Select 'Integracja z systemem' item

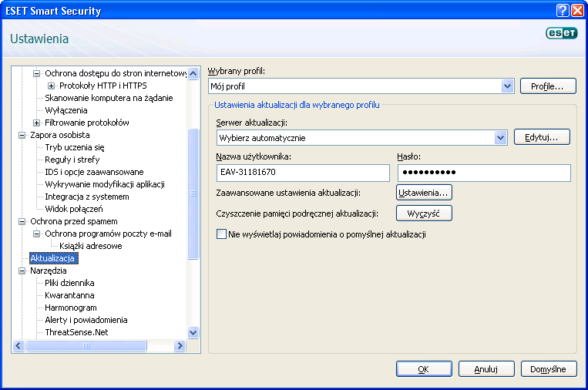tap(86, 197)
